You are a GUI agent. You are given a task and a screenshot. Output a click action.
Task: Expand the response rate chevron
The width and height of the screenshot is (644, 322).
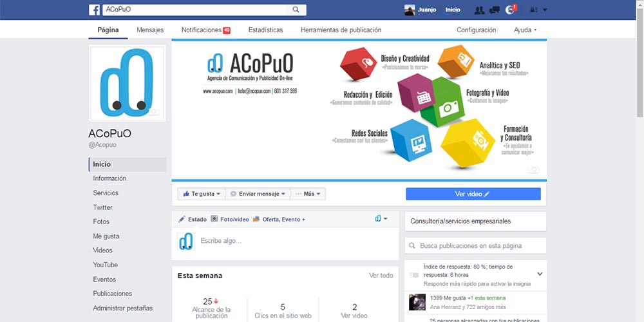pyautogui.click(x=540, y=274)
